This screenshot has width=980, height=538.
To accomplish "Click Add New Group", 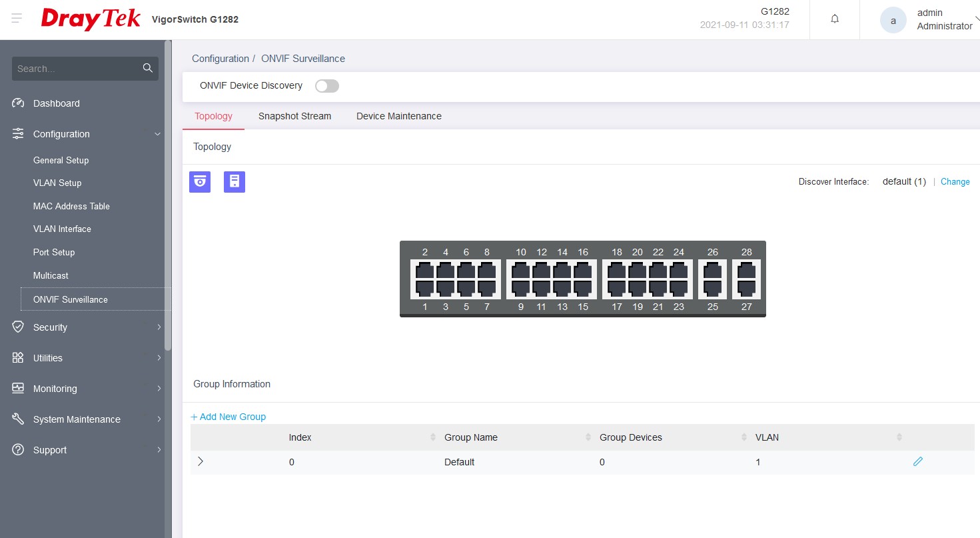I will 229,417.
